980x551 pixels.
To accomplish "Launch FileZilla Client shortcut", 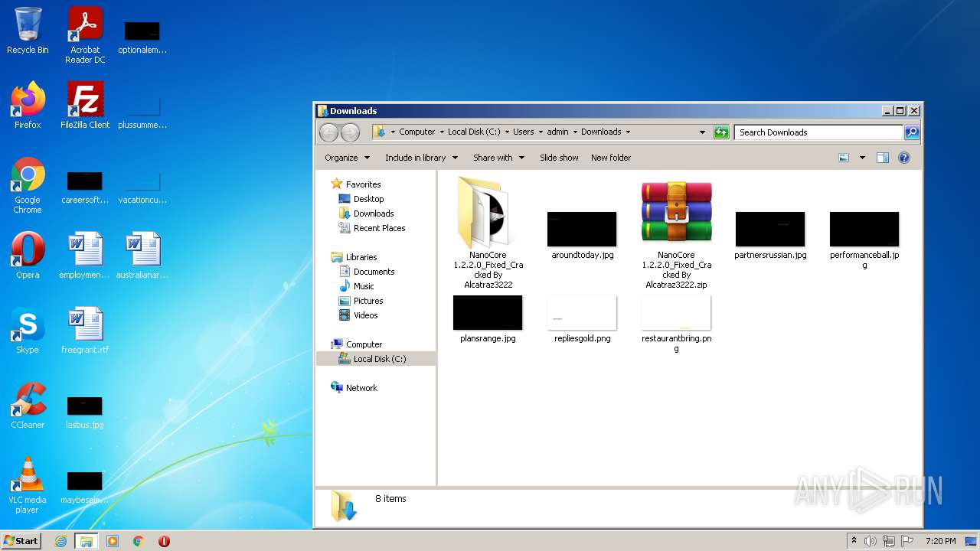I will [85, 106].
